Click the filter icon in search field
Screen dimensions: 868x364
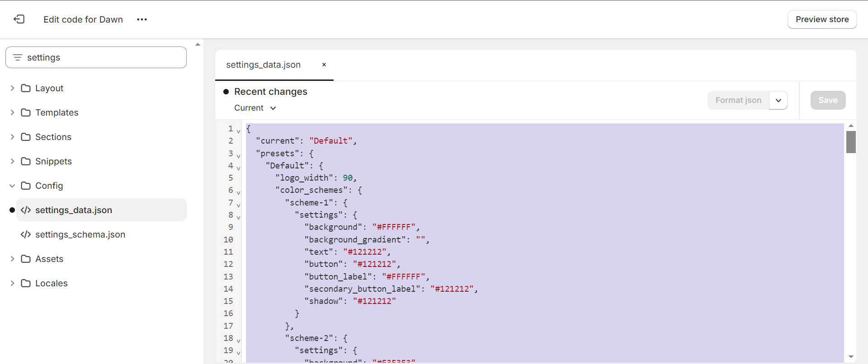coord(18,57)
